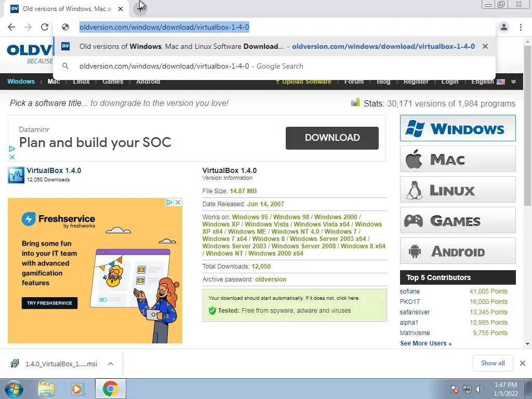The width and height of the screenshot is (532, 399).
Task: Click the browser forward arrow
Action: (28, 27)
